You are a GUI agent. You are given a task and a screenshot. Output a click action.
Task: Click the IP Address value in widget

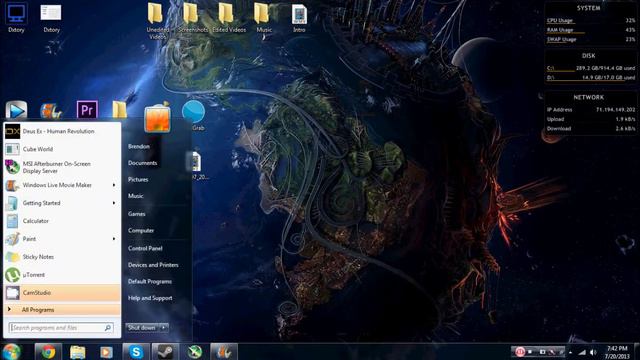point(616,110)
